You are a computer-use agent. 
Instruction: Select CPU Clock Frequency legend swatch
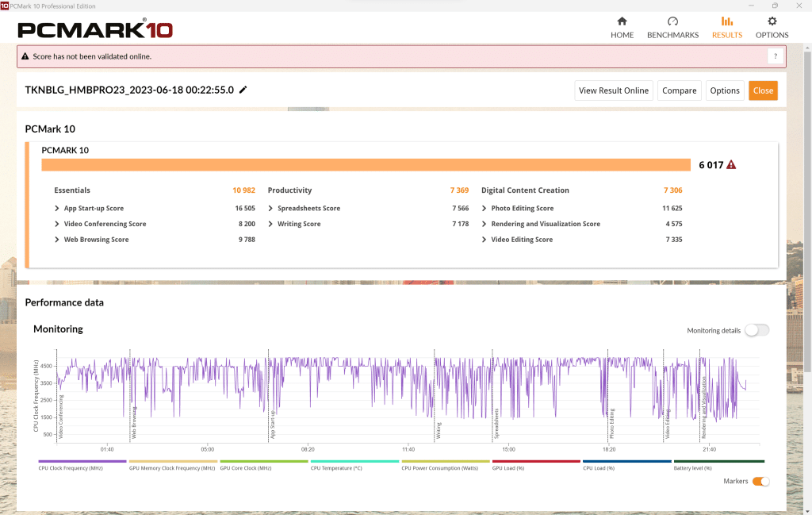(x=82, y=461)
